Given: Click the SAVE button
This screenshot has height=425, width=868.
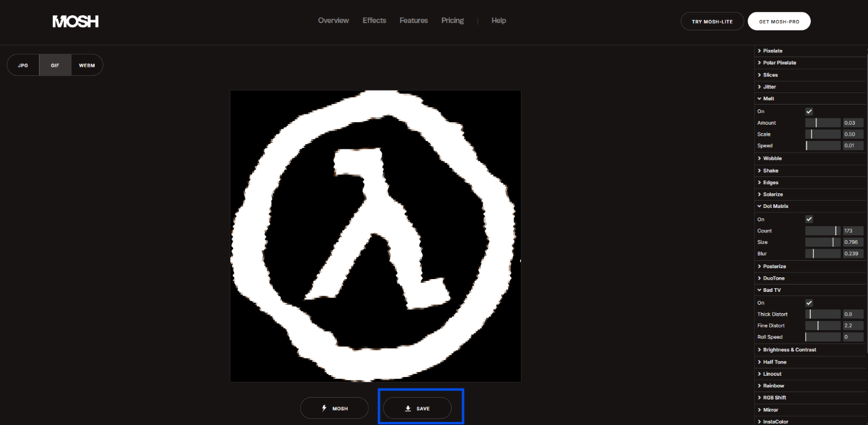Looking at the screenshot, I should (417, 408).
